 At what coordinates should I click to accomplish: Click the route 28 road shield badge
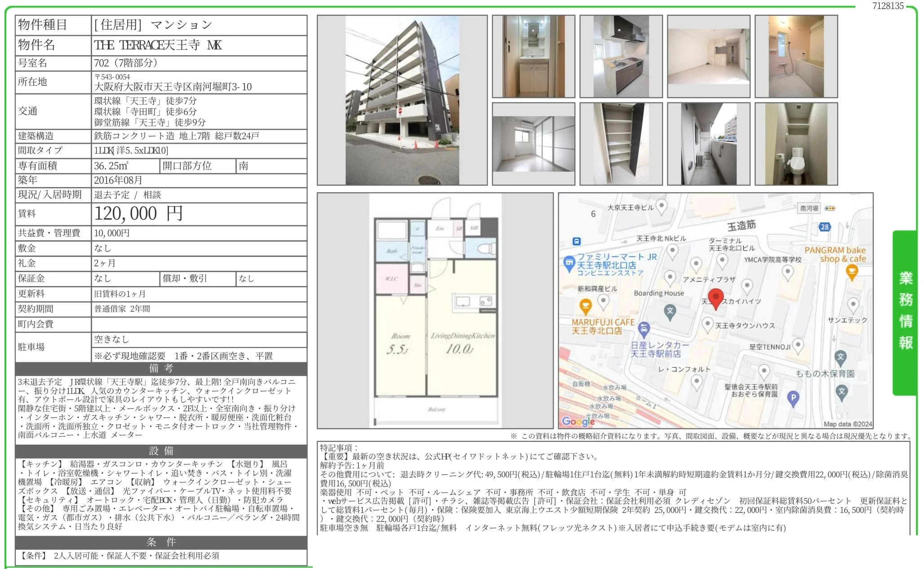point(825,226)
